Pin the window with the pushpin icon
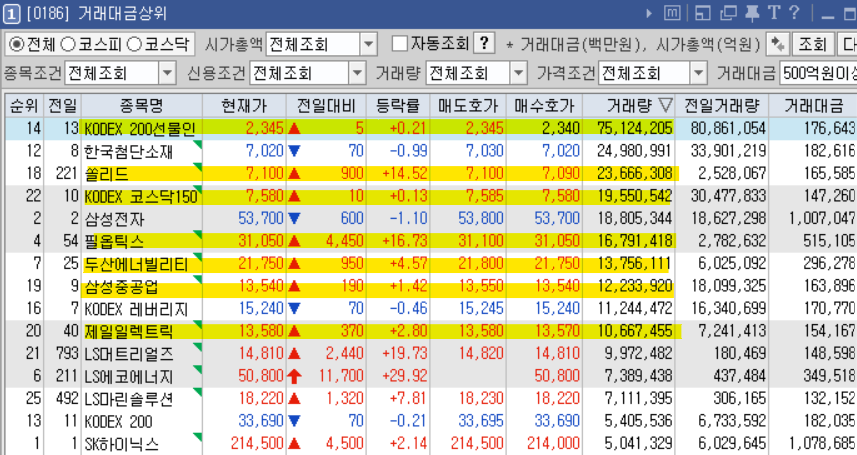 [752, 13]
